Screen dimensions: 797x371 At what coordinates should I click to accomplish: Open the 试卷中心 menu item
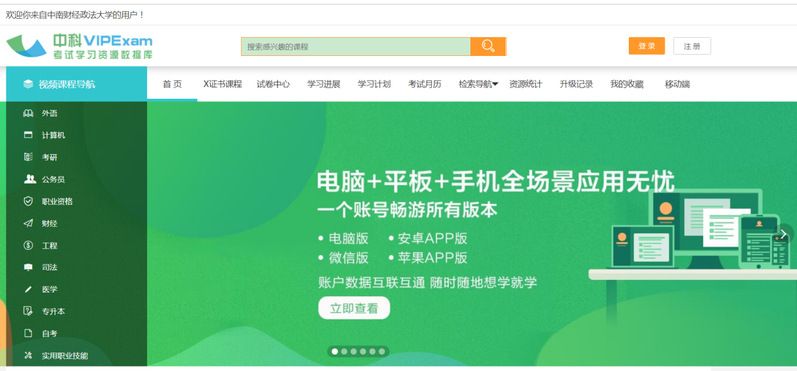273,84
